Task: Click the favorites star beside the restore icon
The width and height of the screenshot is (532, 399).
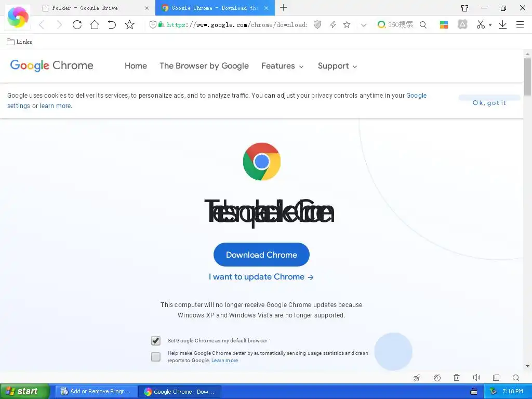Action: 129,24
